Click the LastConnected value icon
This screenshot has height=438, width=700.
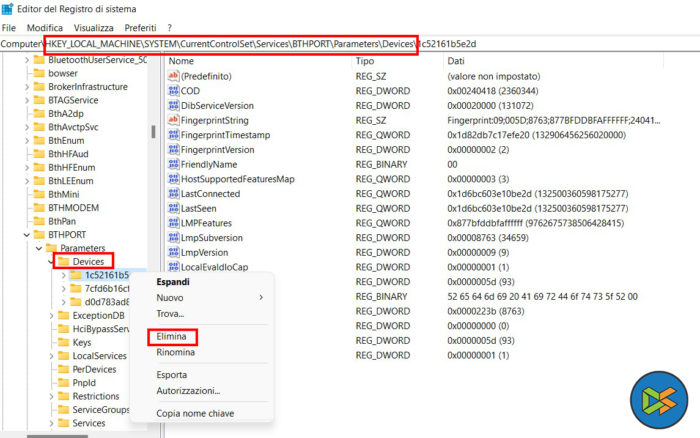point(173,194)
